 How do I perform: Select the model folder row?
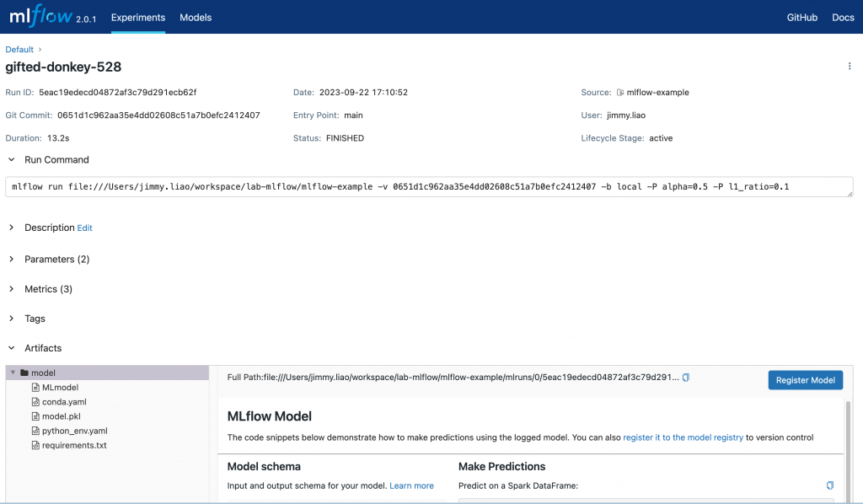[107, 373]
